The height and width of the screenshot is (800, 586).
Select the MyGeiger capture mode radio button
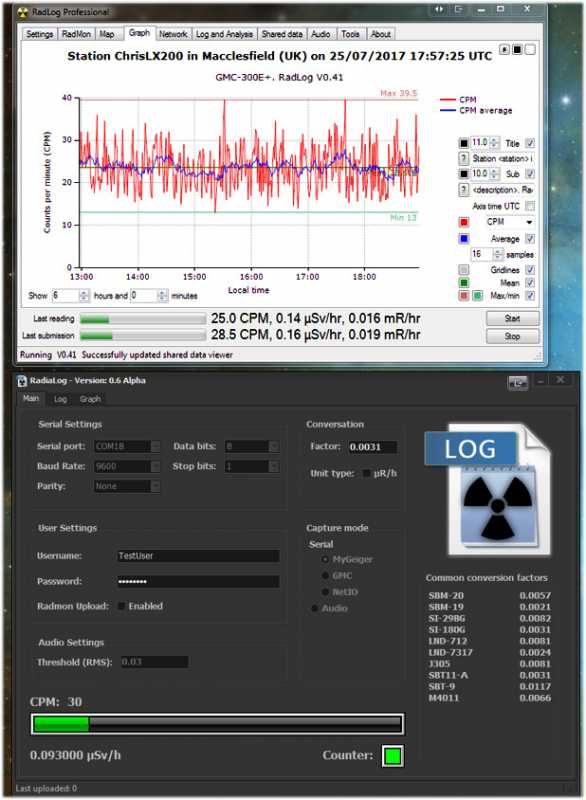coord(325,560)
